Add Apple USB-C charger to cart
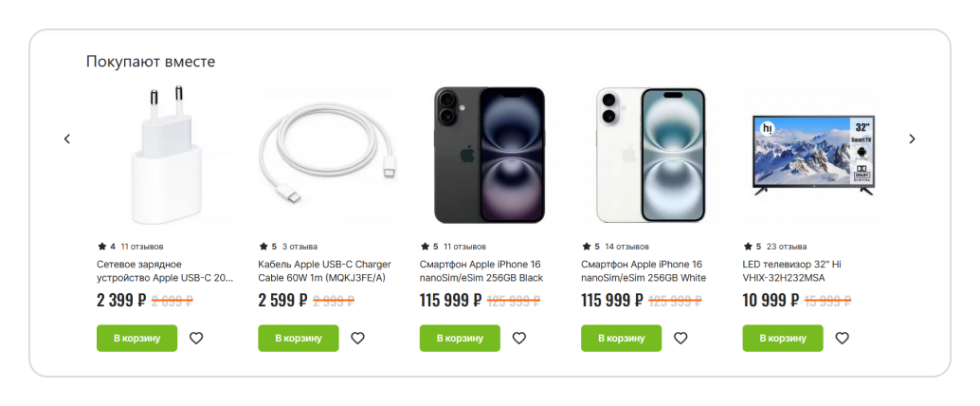 coord(136,338)
